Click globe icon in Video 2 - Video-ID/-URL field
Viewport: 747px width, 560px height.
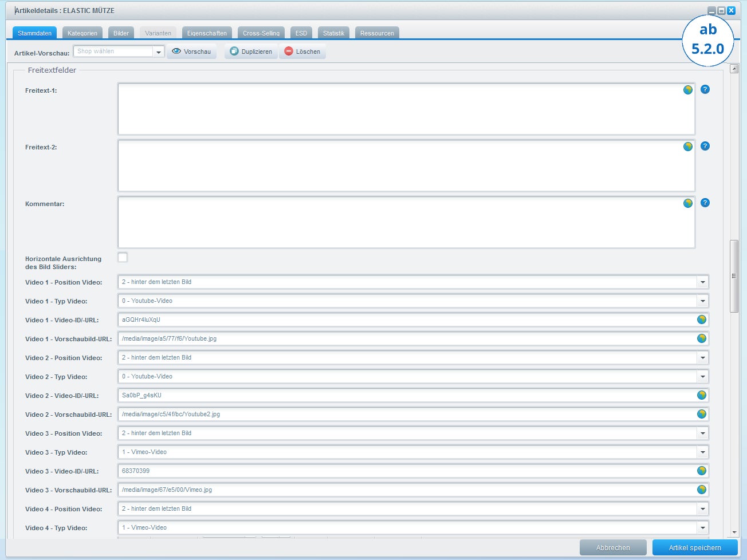click(701, 395)
